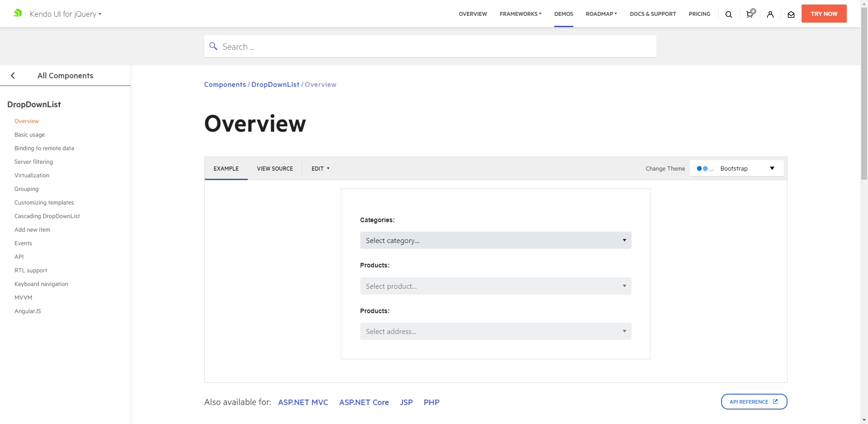The width and height of the screenshot is (868, 424).
Task: Open RTL support demo
Action: [31, 270]
